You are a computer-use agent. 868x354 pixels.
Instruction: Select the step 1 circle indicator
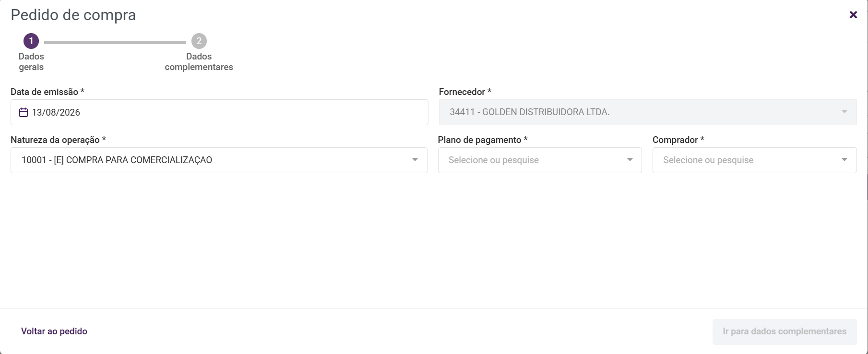(31, 41)
